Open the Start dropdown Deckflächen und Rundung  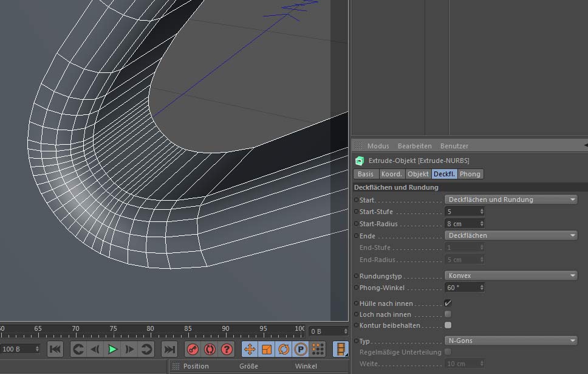511,199
